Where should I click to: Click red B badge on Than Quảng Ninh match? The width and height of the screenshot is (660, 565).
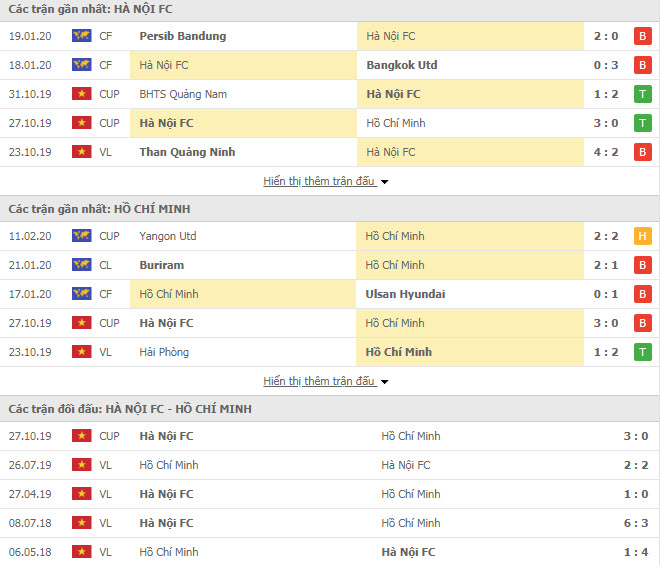click(x=642, y=152)
